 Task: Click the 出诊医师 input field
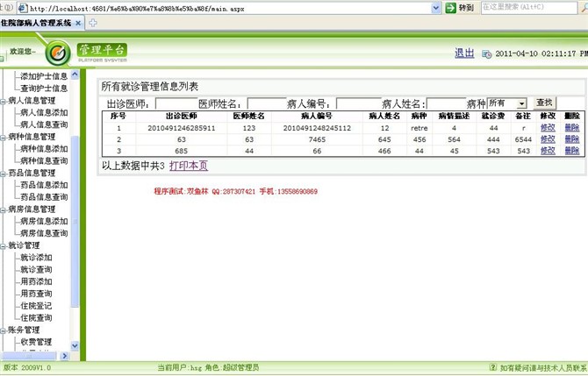[176, 103]
